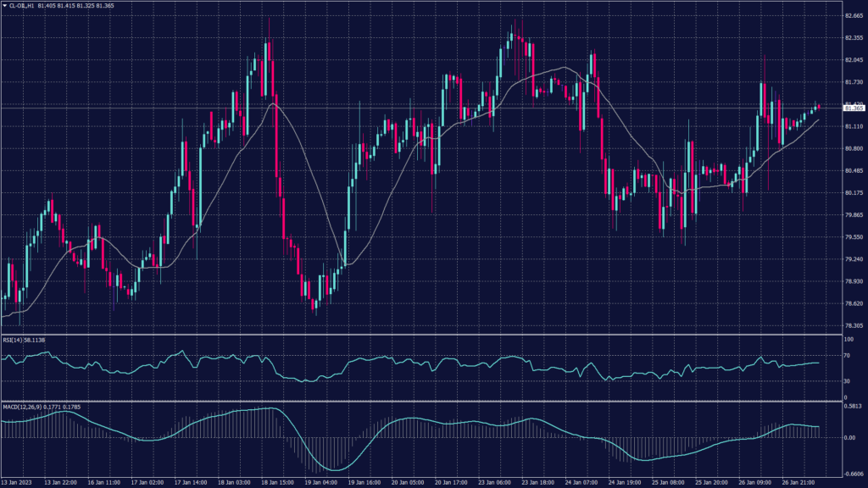Click the RSI 30 level axis label
Viewport: 868px width, 488px height.
click(849, 381)
